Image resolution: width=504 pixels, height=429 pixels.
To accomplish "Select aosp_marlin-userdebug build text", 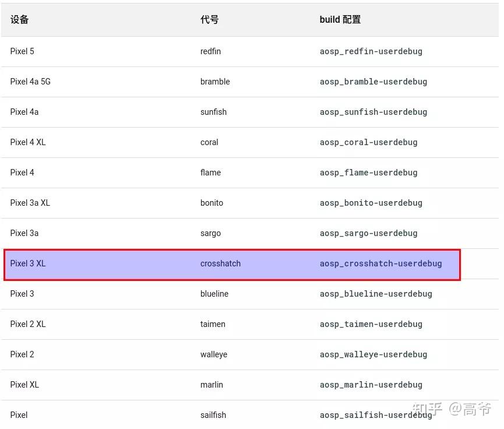I will (371, 385).
